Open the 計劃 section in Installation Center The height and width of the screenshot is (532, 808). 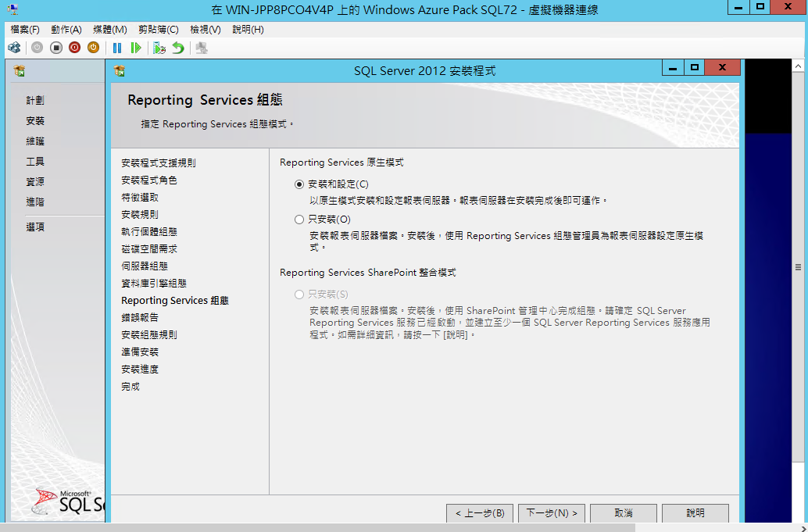(35, 101)
